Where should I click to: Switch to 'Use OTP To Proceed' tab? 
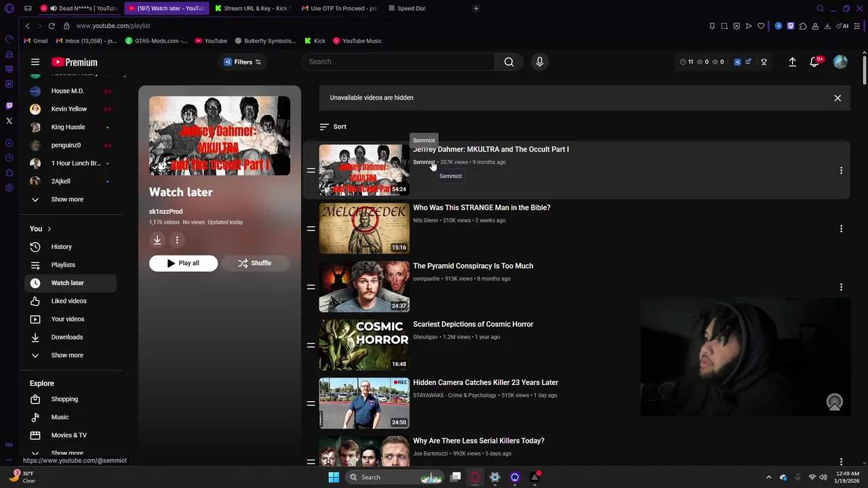coord(339,8)
